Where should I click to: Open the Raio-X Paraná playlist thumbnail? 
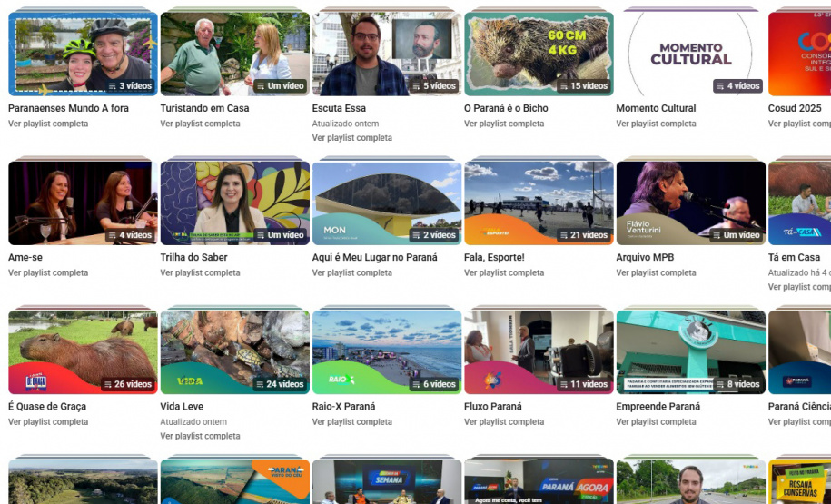[x=387, y=352]
